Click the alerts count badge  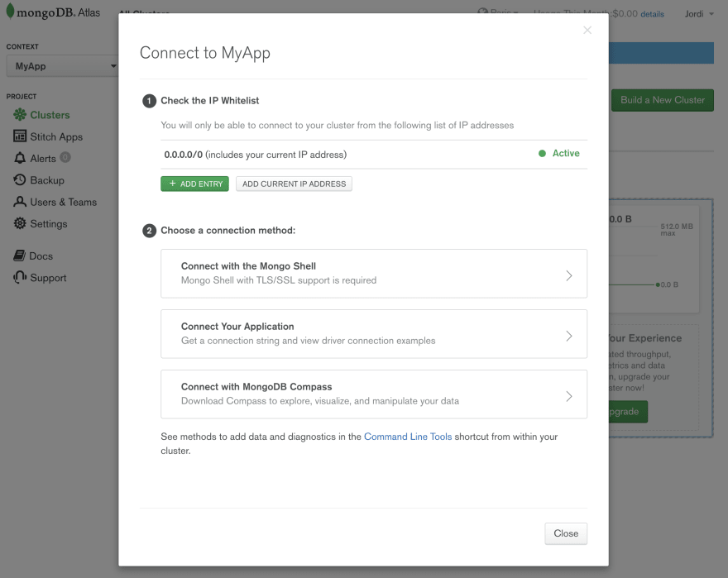pyautogui.click(x=65, y=157)
